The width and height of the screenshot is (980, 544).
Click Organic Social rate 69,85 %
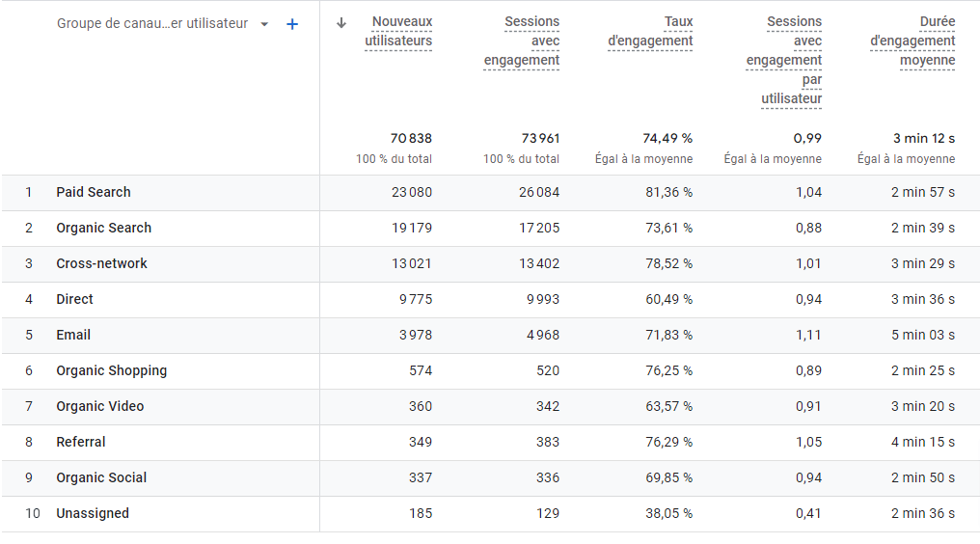(669, 477)
